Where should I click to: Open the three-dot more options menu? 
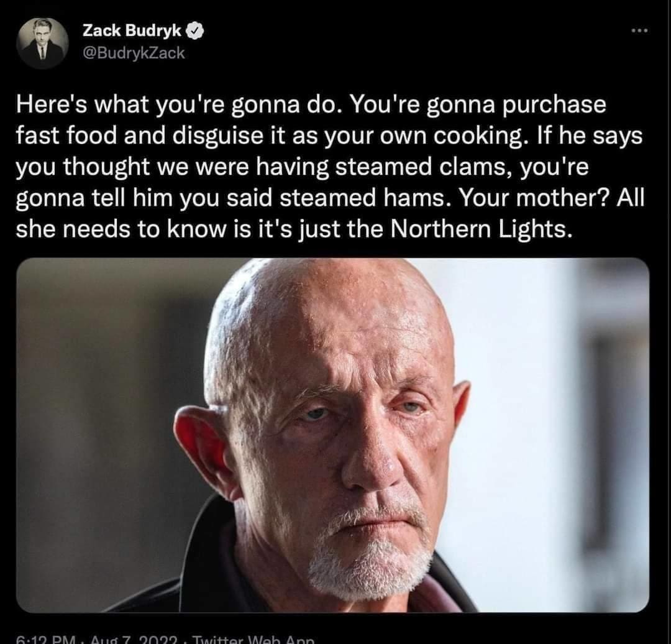click(x=641, y=30)
